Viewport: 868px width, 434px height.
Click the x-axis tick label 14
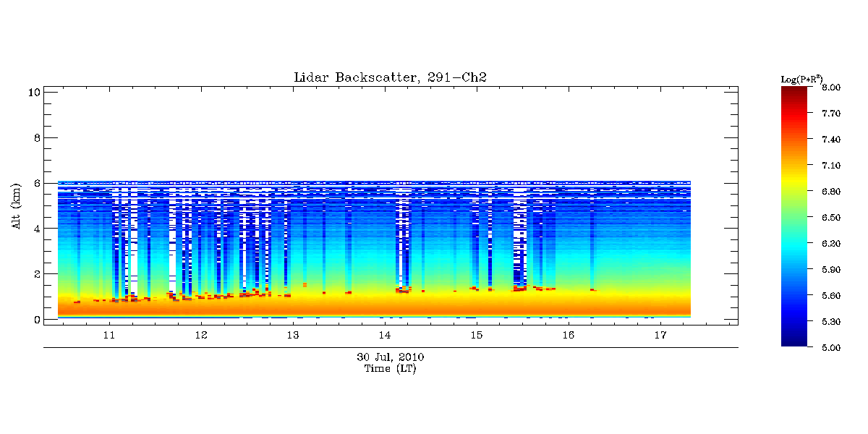click(384, 336)
